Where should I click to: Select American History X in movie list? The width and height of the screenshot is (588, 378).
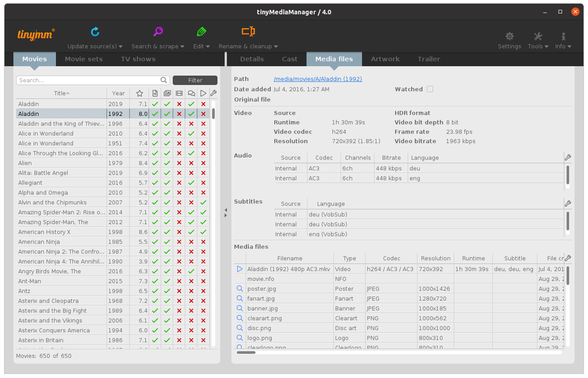(44, 232)
